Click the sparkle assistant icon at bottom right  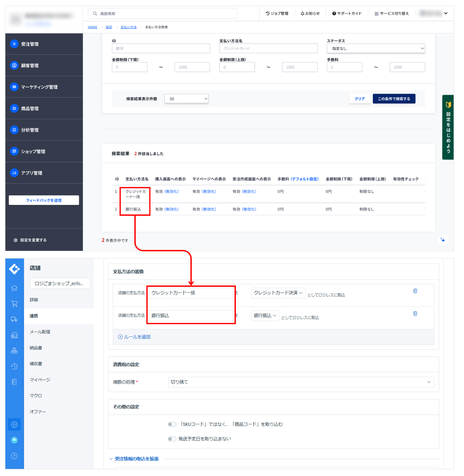442,240
